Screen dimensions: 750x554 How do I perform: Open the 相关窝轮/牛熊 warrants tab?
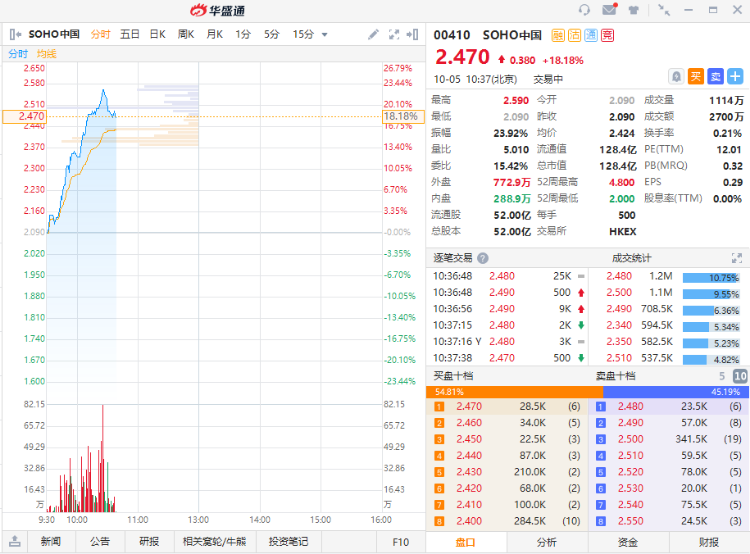tap(214, 542)
